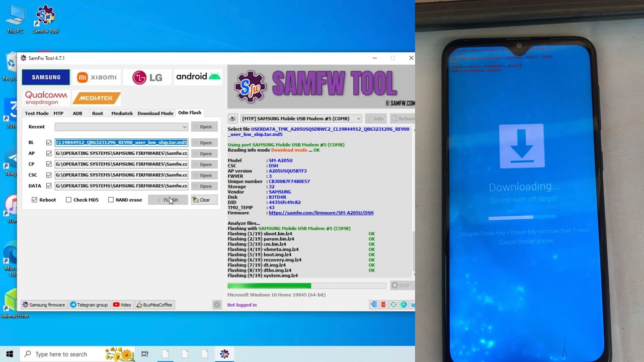Viewport: 644px width, 362px height.
Task: Click the teal user account icon
Action: point(404,305)
